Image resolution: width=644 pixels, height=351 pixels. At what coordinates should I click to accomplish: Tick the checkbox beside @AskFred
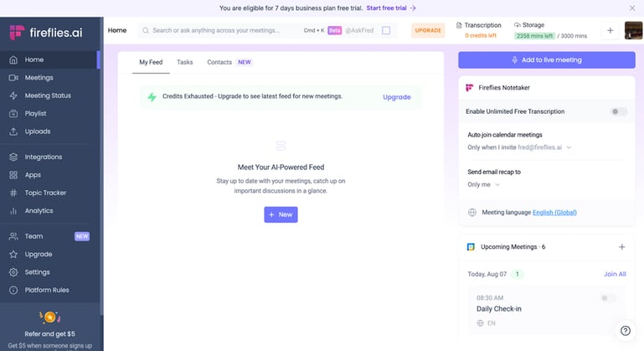(386, 30)
